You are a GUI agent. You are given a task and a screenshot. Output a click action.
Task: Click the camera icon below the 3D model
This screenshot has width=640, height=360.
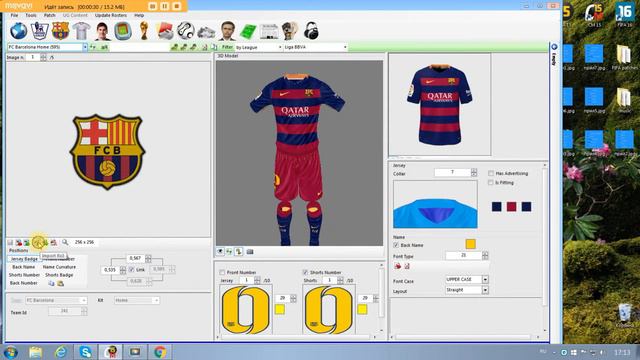[x=250, y=252]
